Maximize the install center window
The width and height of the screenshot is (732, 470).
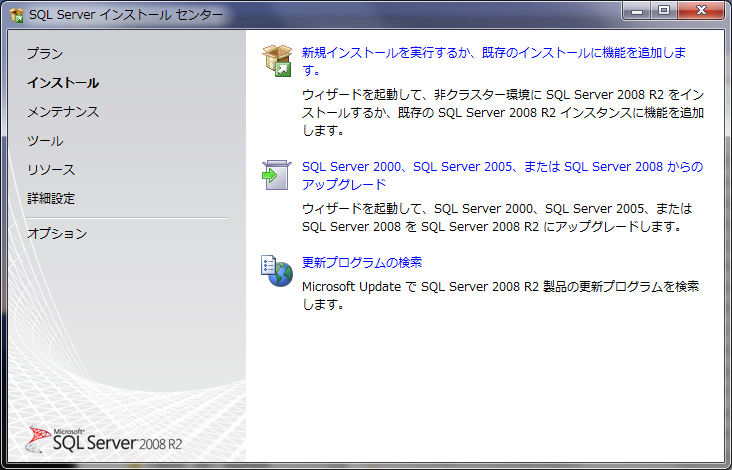(x=662, y=12)
